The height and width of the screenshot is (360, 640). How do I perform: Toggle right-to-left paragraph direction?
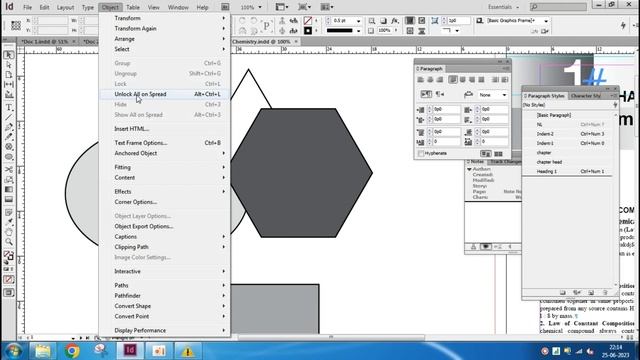tap(440, 94)
